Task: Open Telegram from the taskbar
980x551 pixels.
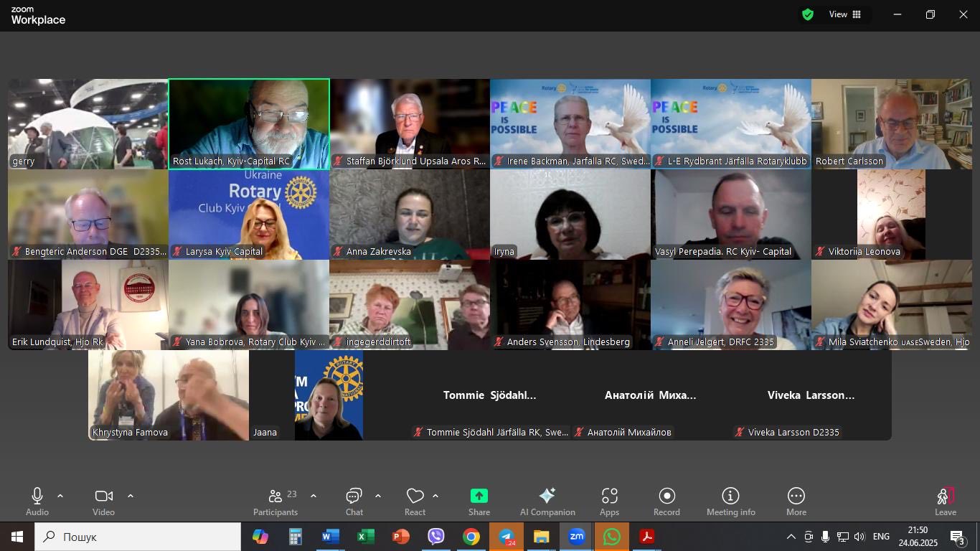Action: 507,537
